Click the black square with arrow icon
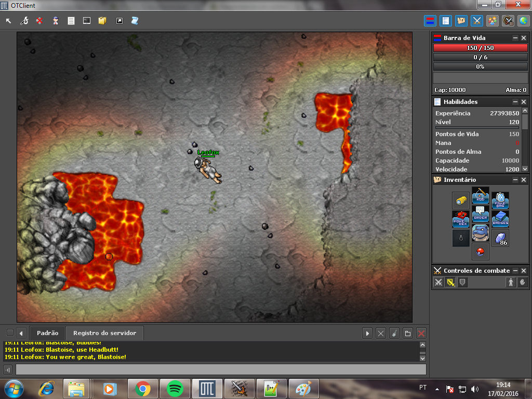Screen dimensions: 532x399 (x=119, y=21)
